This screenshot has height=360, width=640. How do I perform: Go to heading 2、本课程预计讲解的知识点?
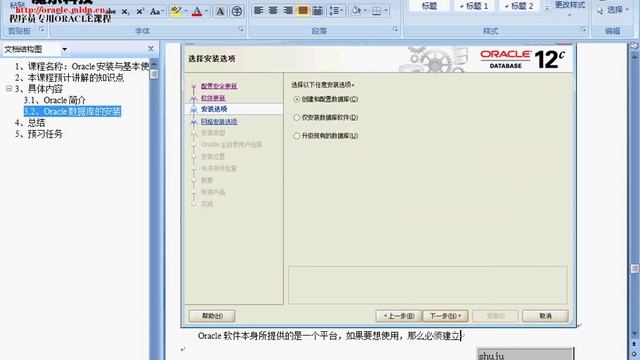coord(69,78)
